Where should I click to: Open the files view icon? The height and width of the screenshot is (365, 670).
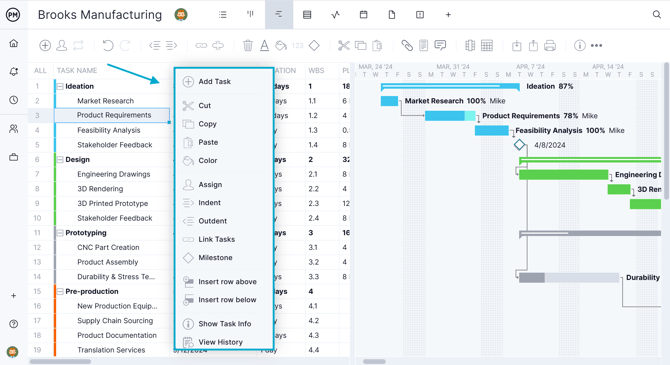[x=392, y=15]
